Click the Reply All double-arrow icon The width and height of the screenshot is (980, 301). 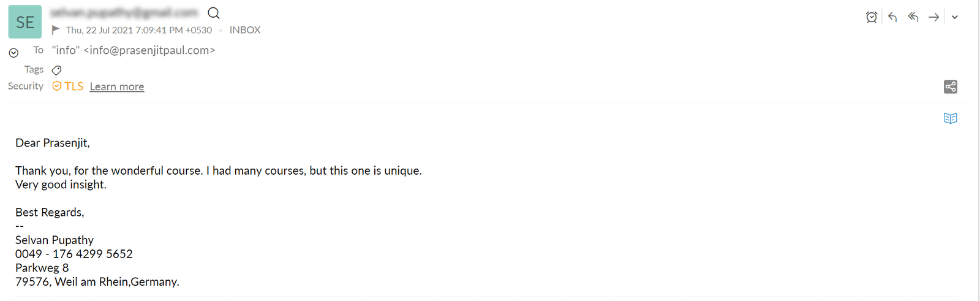point(913,17)
